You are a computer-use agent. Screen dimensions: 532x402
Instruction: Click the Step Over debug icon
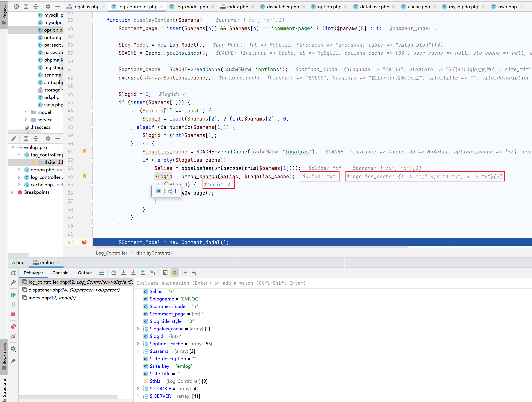pyautogui.click(x=114, y=272)
